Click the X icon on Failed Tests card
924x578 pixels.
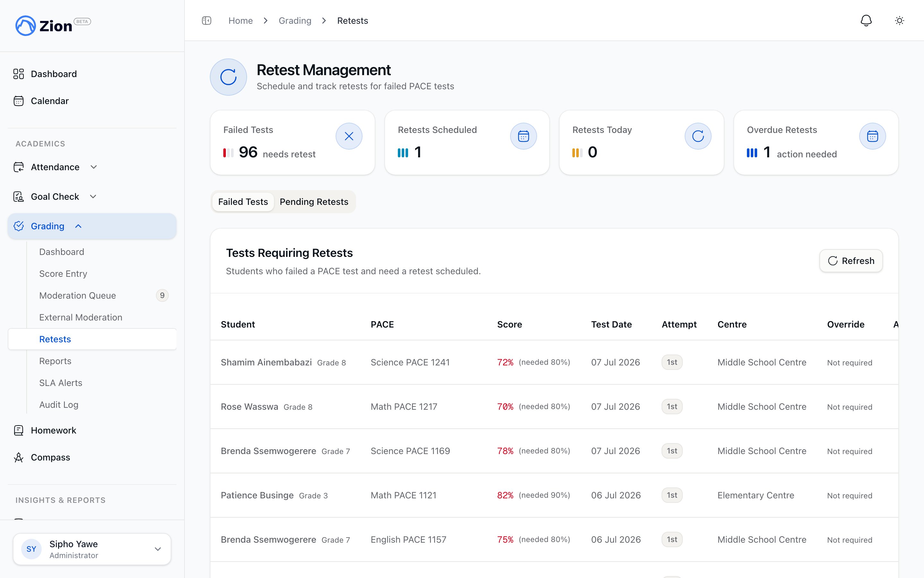[349, 136]
